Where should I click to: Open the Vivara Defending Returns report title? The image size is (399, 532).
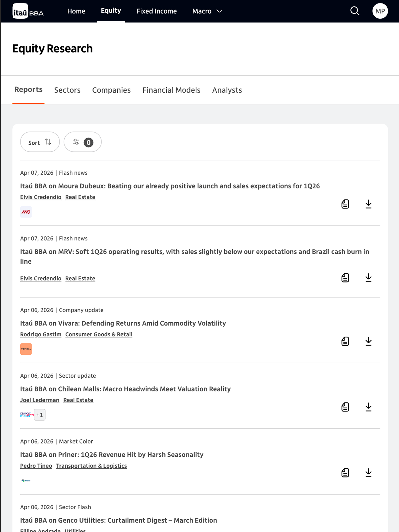tap(123, 323)
